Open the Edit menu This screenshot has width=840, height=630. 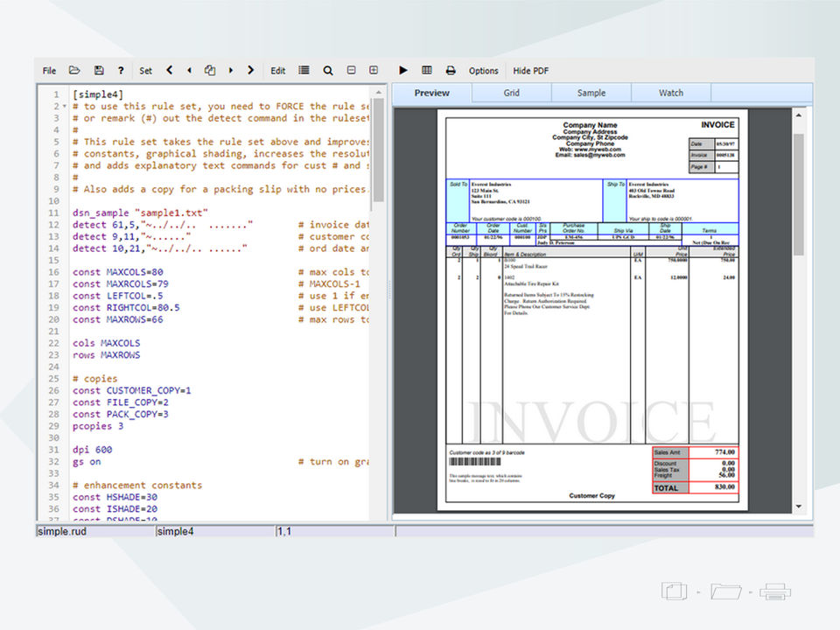(277, 71)
